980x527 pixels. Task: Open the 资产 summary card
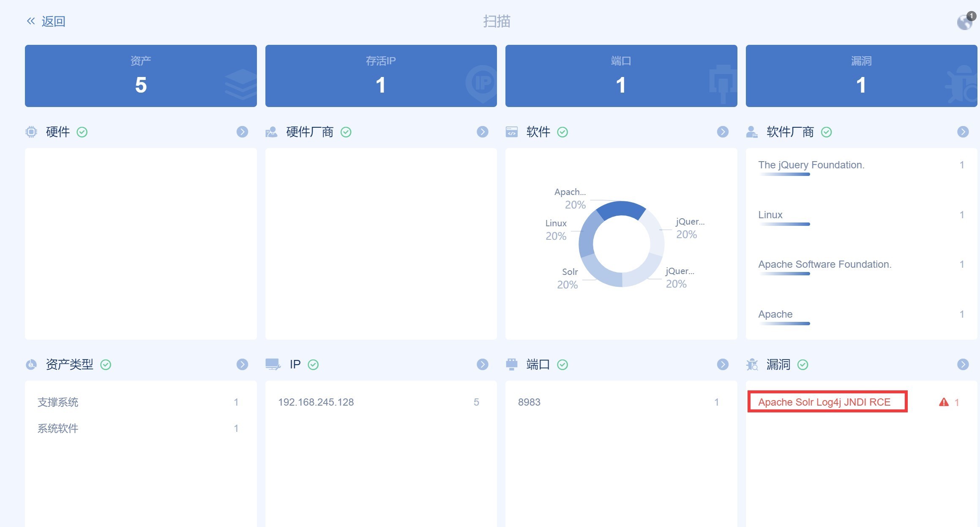141,76
